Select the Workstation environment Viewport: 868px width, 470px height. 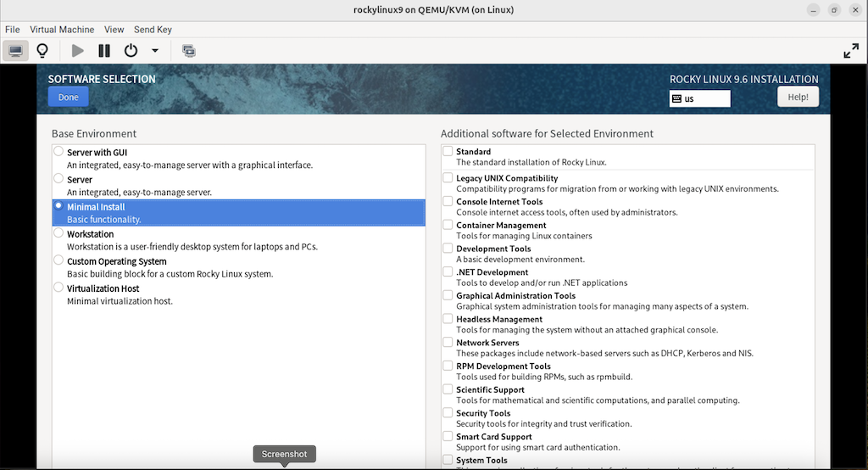[x=58, y=232]
